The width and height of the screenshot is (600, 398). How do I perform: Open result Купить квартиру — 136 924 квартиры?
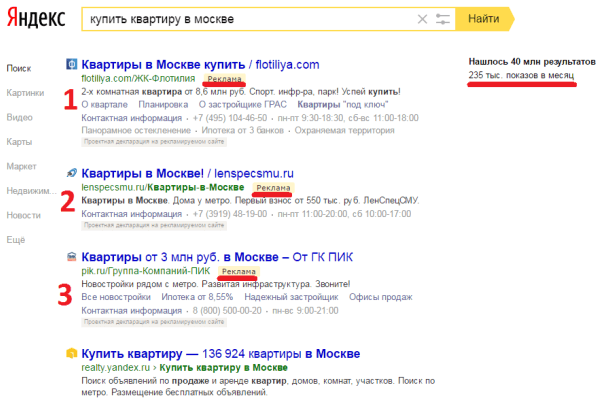pyautogui.click(x=221, y=354)
